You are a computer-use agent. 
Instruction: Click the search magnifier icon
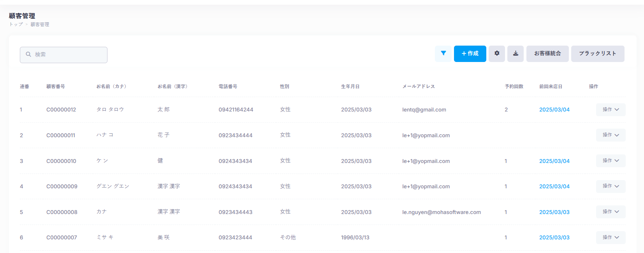pyautogui.click(x=28, y=55)
